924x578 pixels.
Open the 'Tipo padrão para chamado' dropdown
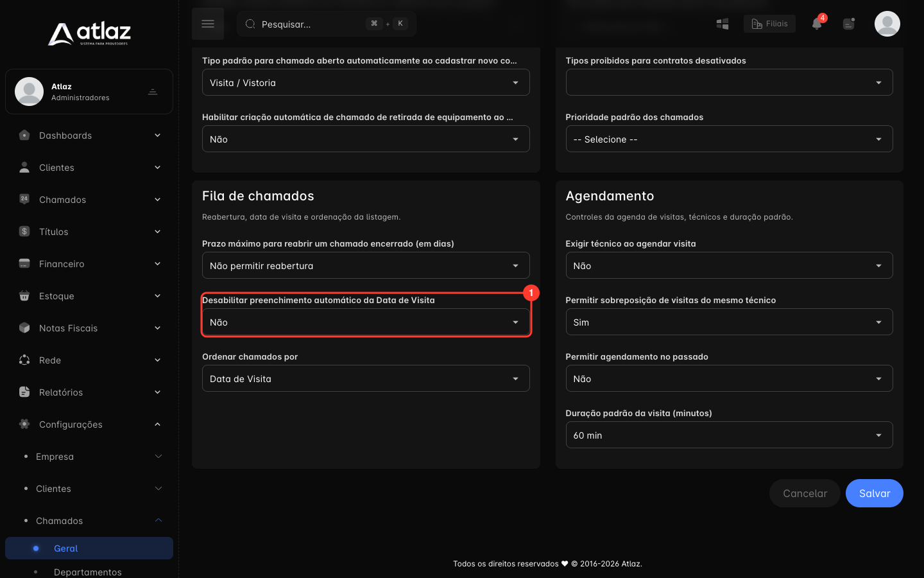[366, 82]
